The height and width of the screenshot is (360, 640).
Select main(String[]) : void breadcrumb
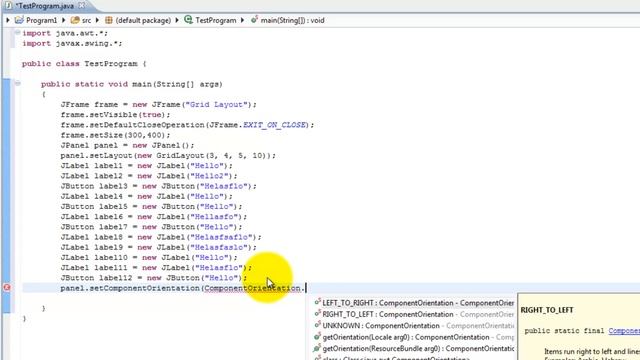click(293, 20)
